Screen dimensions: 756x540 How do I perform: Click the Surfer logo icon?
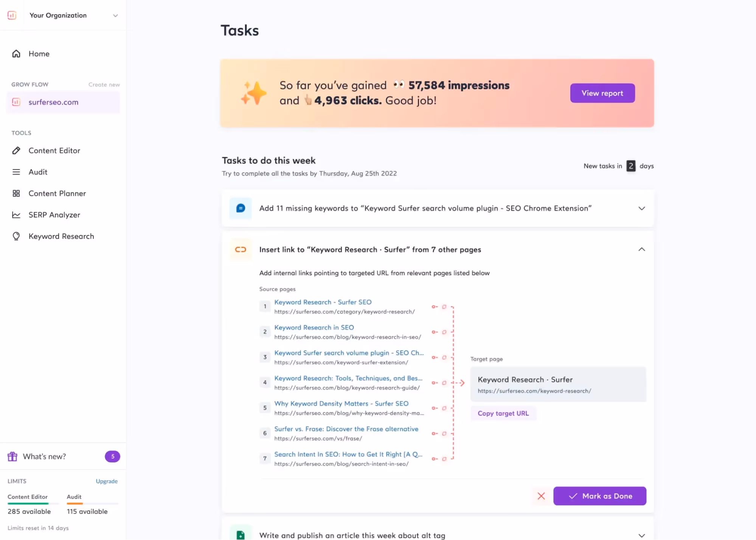click(x=12, y=15)
